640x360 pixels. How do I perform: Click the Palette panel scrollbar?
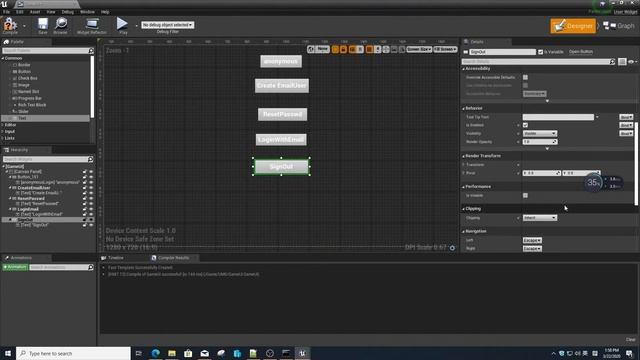(x=92, y=87)
